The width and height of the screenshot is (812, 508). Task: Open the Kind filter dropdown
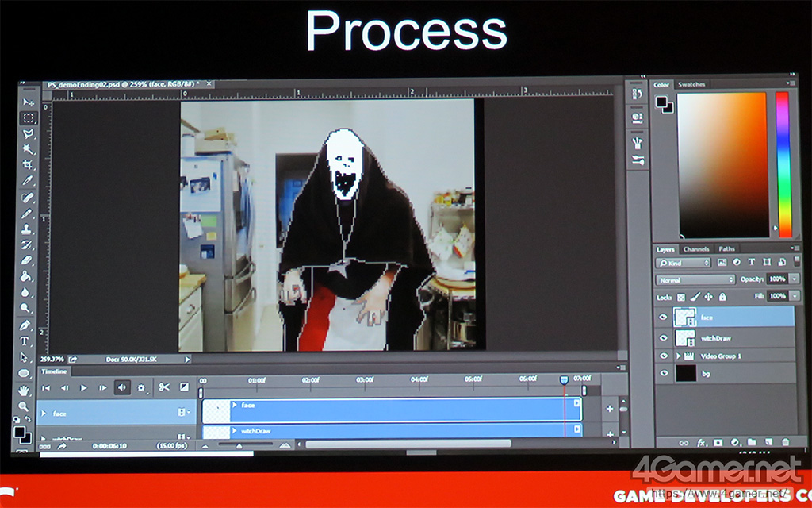[684, 263]
